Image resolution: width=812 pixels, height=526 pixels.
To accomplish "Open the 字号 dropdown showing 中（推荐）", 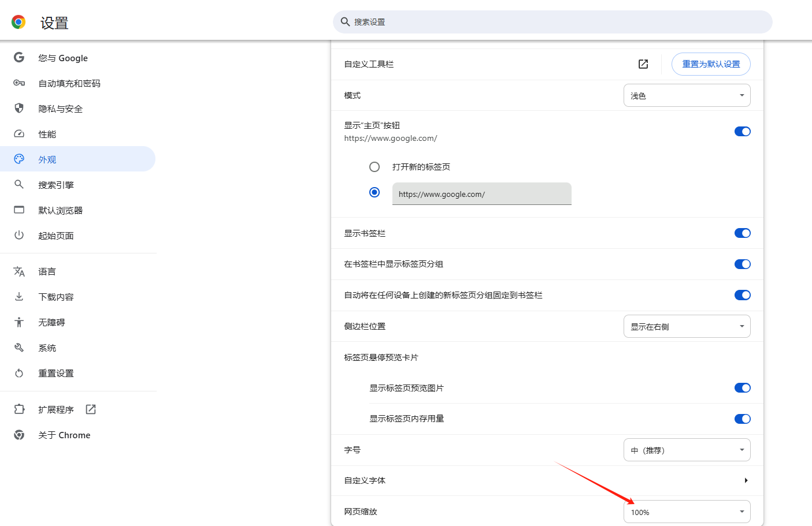I will 687,450.
